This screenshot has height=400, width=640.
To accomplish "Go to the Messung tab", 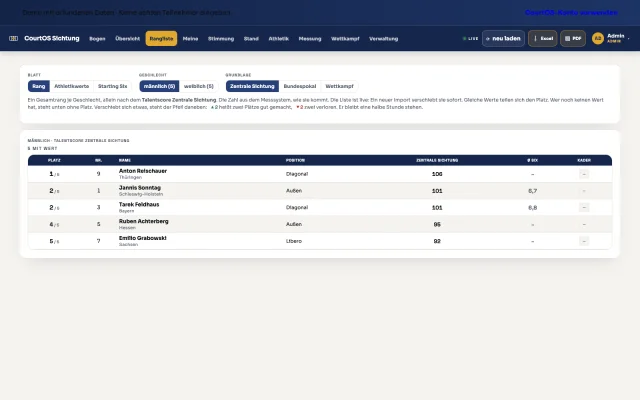I will point(310,39).
